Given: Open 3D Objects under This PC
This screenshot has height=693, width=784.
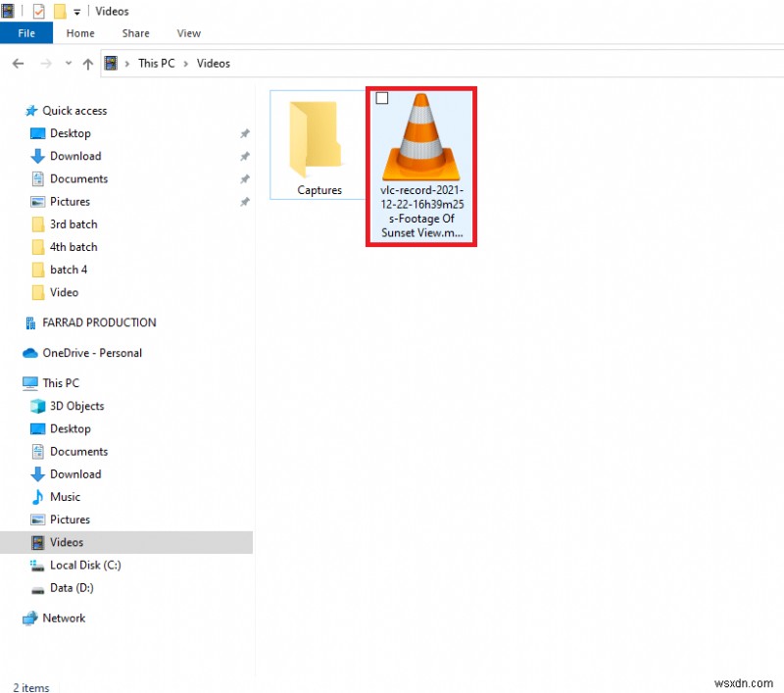Looking at the screenshot, I should (76, 406).
